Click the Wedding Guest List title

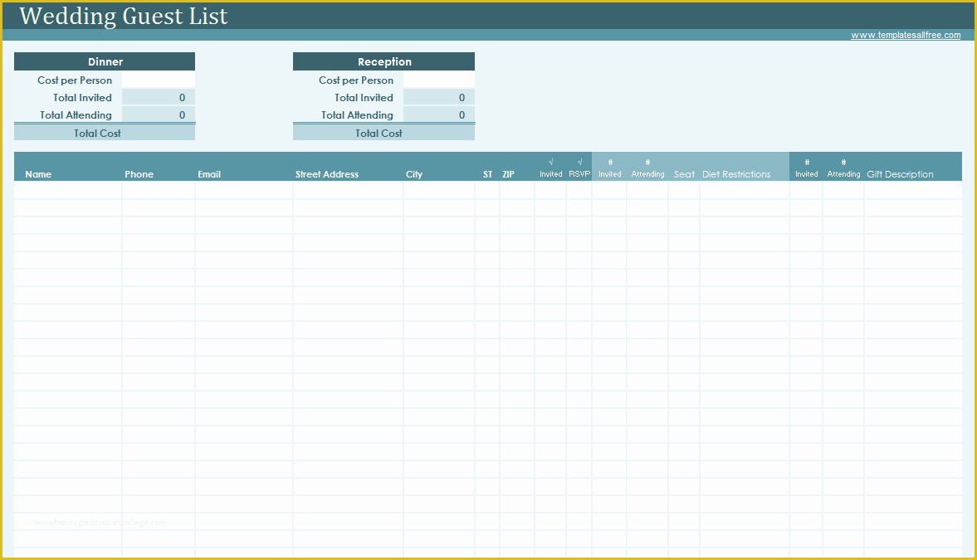[124, 17]
